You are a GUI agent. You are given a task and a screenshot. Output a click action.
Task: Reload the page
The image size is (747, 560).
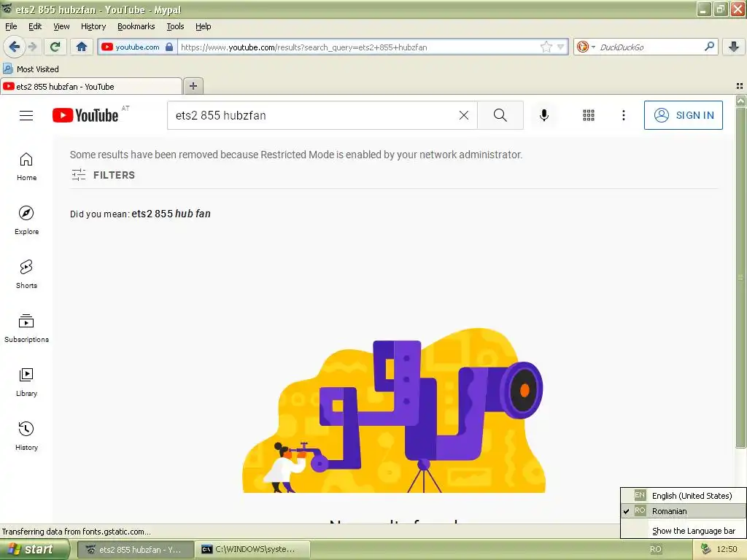click(x=55, y=47)
